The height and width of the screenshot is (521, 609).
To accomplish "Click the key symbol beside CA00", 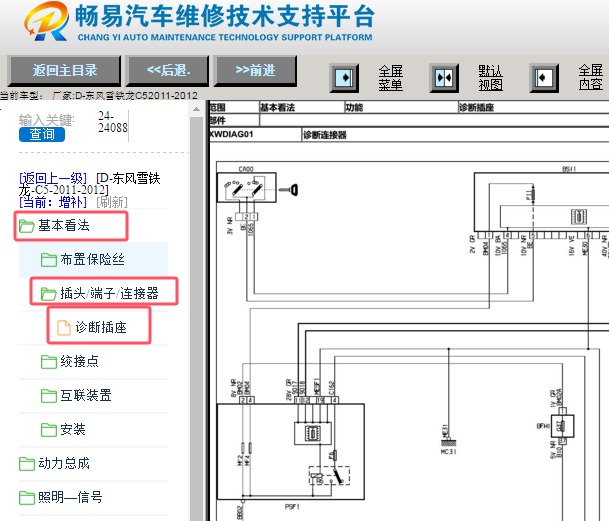I will 289,190.
